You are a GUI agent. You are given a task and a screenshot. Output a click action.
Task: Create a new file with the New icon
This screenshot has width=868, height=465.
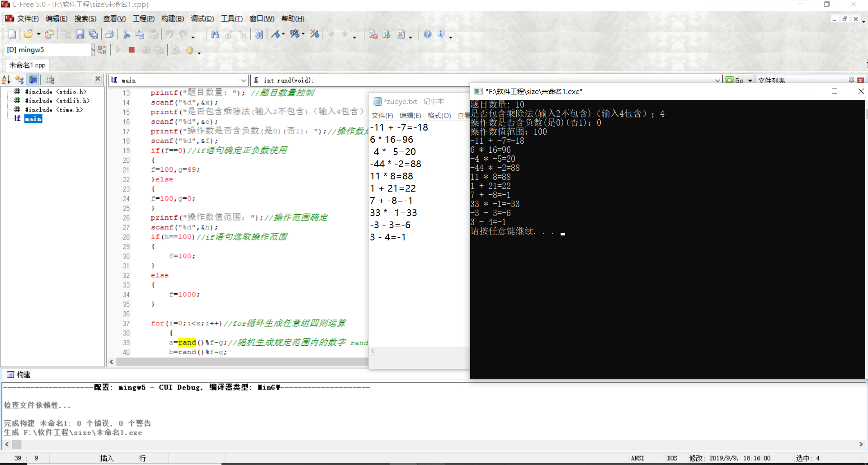tap(12, 34)
